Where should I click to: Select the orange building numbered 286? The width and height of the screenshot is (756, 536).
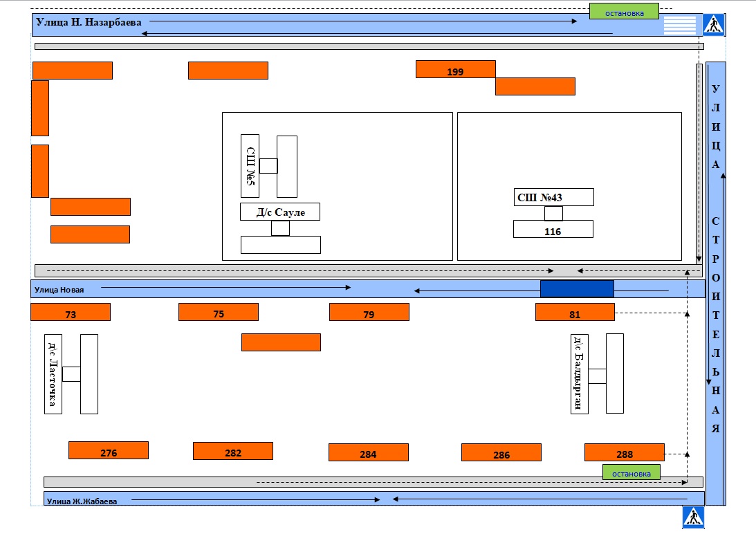501,452
